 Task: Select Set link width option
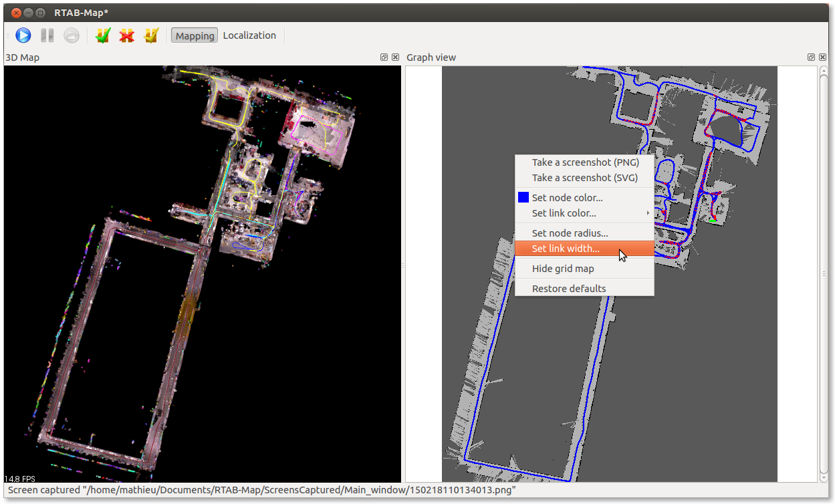click(566, 249)
